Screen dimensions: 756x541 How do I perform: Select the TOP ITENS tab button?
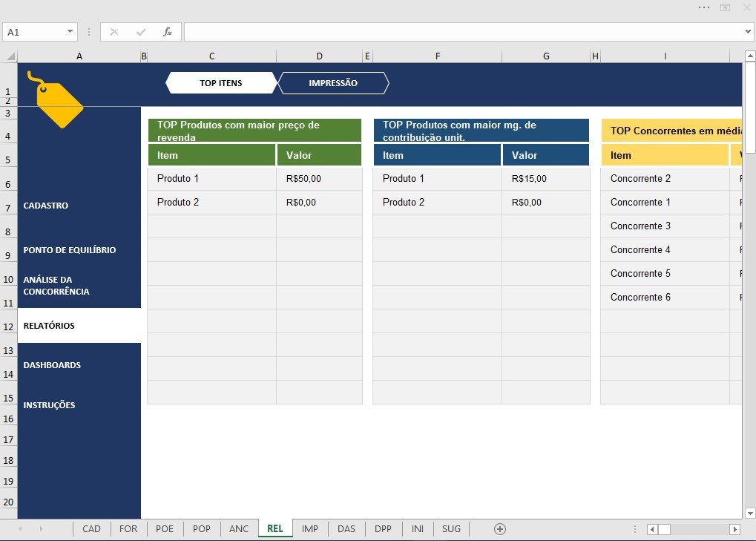pos(221,83)
